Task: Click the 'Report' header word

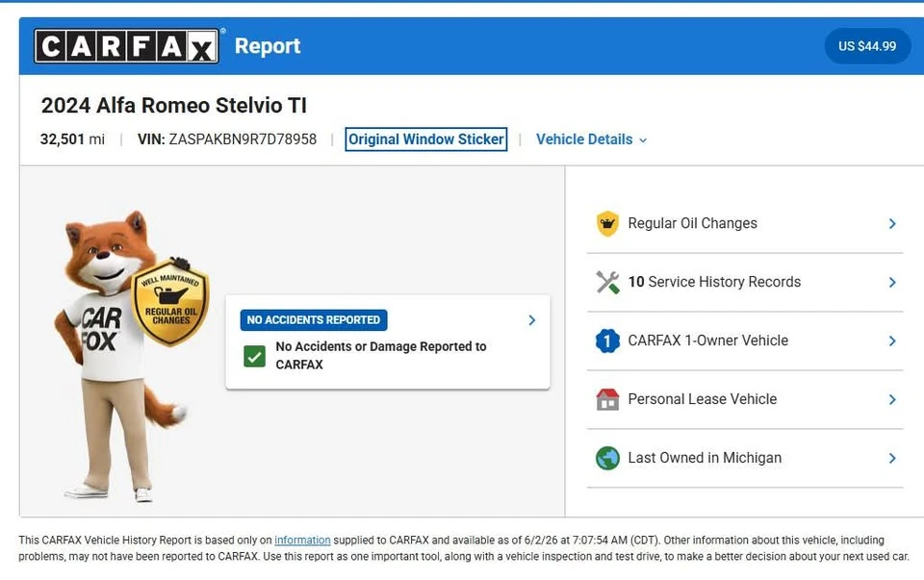Action: tap(268, 46)
